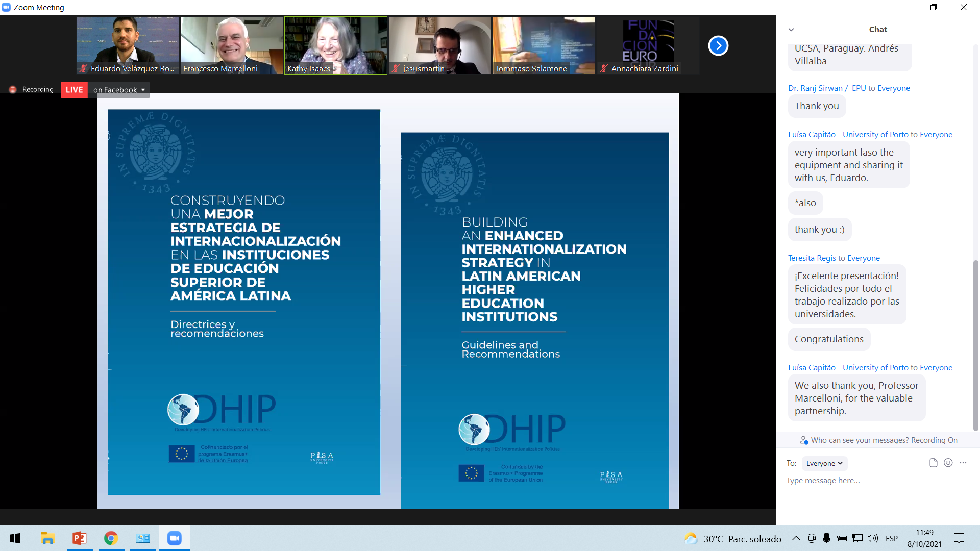Viewport: 980px width, 551px height.
Task: Click the next participants arrow button
Action: click(718, 46)
